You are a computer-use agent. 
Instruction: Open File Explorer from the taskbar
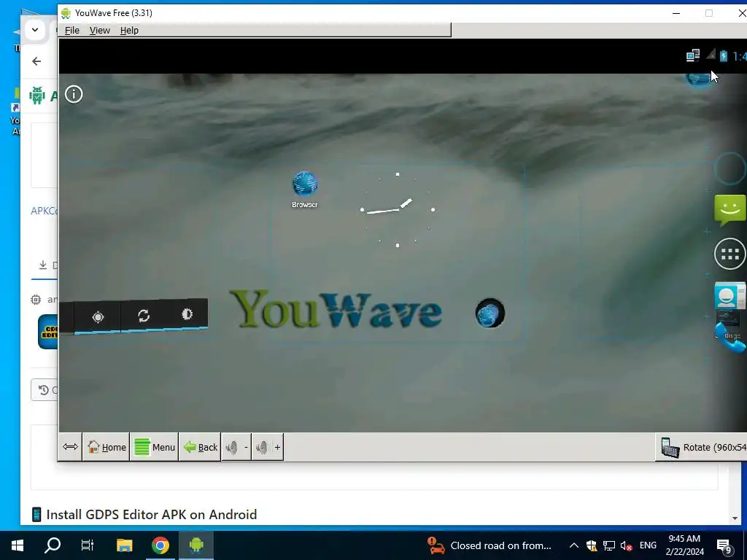tap(124, 545)
